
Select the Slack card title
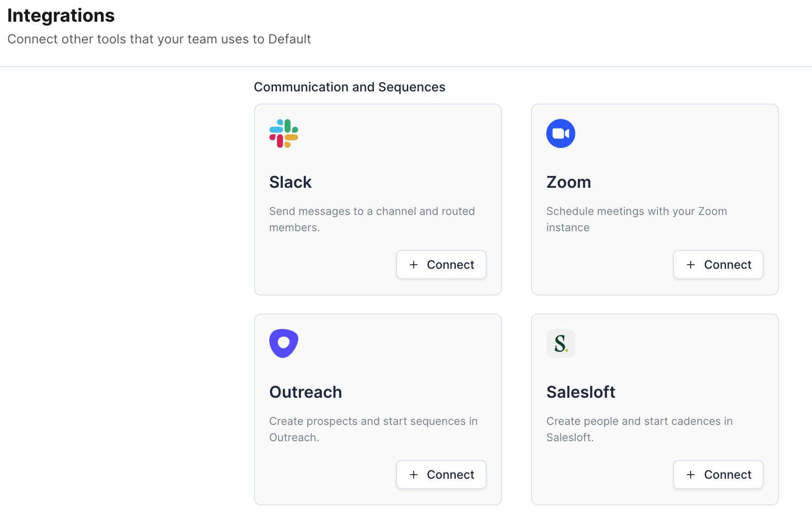291,182
